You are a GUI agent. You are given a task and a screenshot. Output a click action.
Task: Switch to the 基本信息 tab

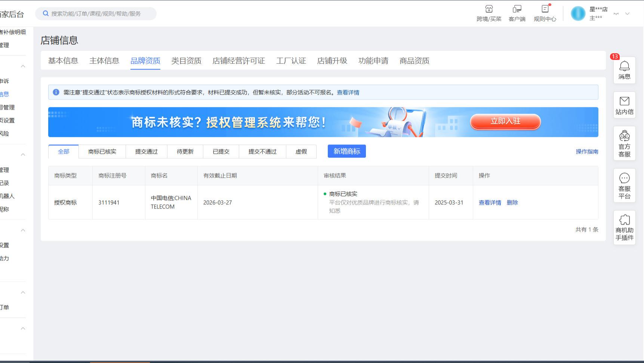[x=63, y=61]
